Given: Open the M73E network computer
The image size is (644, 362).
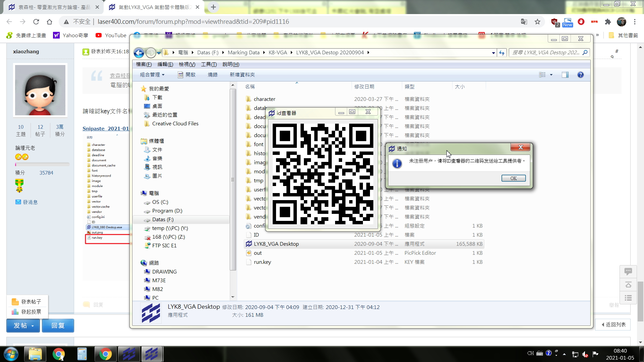Looking at the screenshot, I should tap(159, 281).
